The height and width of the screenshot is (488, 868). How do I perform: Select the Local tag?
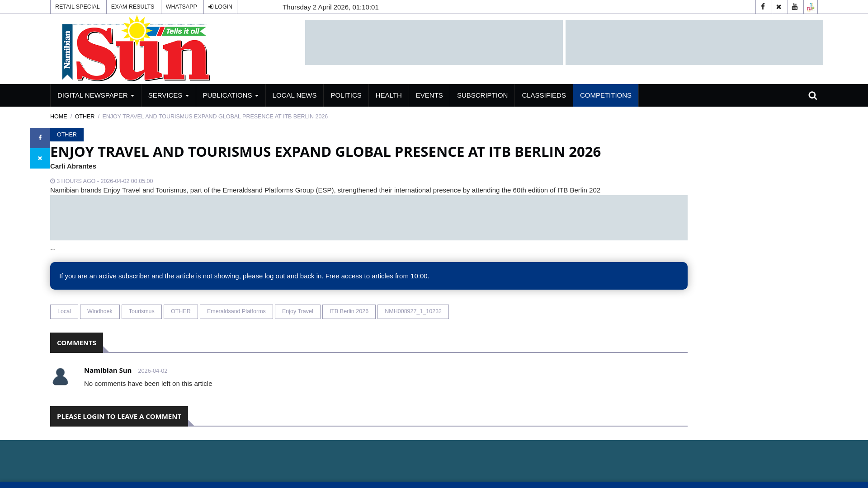pos(64,312)
